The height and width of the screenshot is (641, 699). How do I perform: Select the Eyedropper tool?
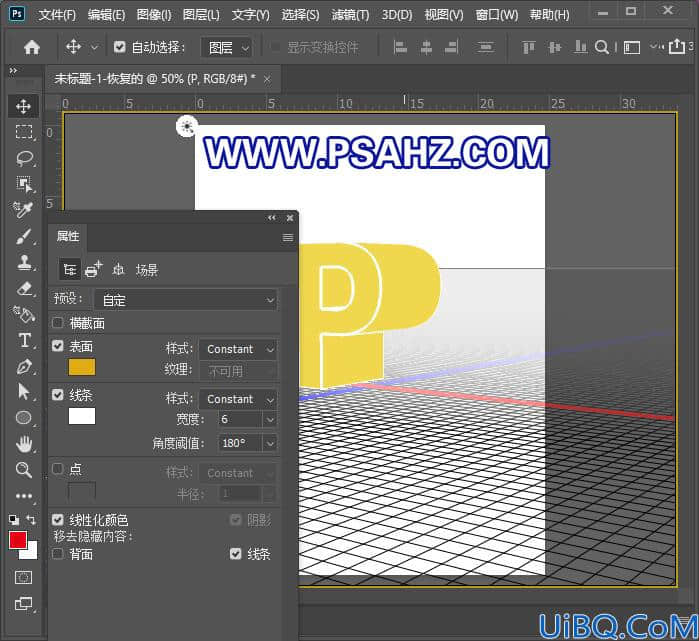(23, 210)
